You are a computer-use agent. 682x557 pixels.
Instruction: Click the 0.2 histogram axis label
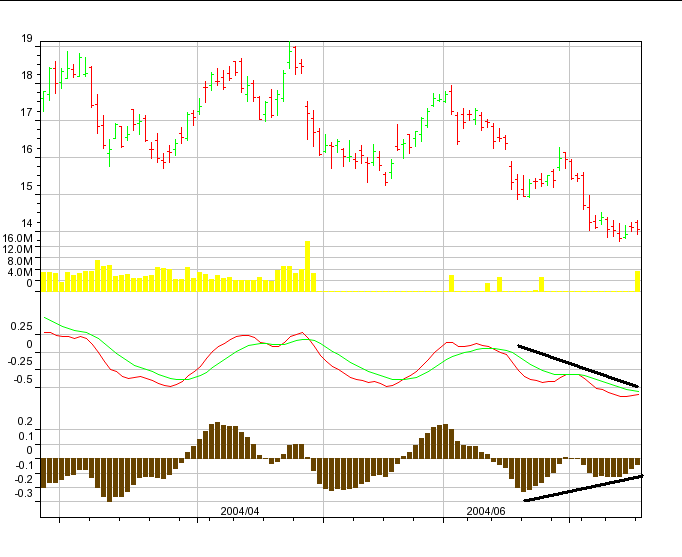click(25, 422)
